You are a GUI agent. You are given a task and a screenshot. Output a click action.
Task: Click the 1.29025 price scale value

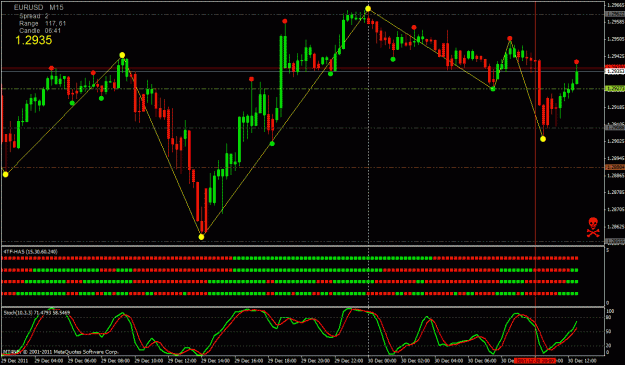pyautogui.click(x=616, y=141)
